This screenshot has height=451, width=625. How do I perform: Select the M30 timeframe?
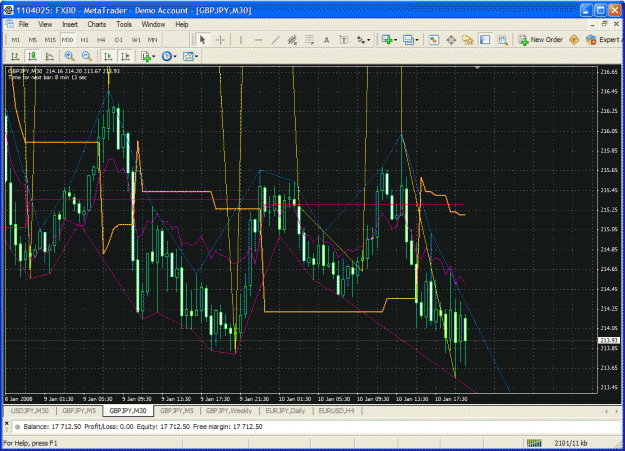pos(67,40)
